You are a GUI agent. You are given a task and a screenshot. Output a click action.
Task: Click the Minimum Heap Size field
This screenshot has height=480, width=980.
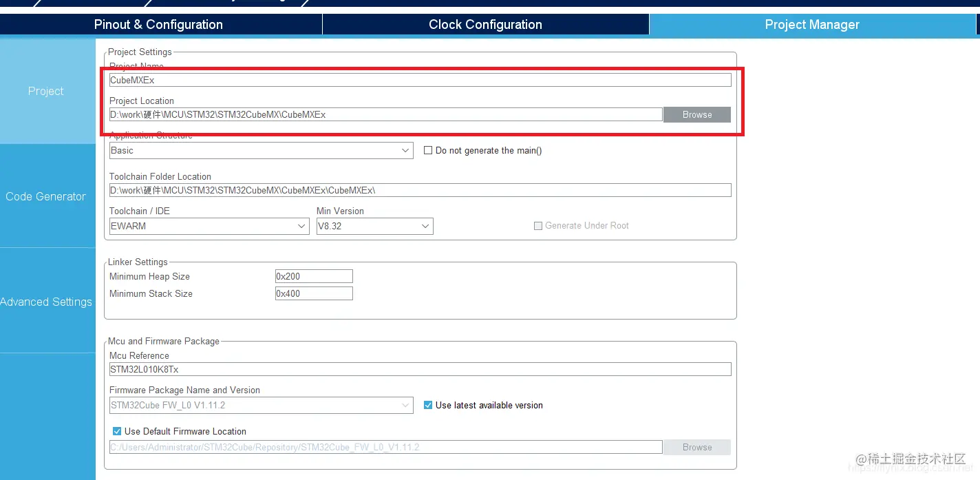[314, 276]
